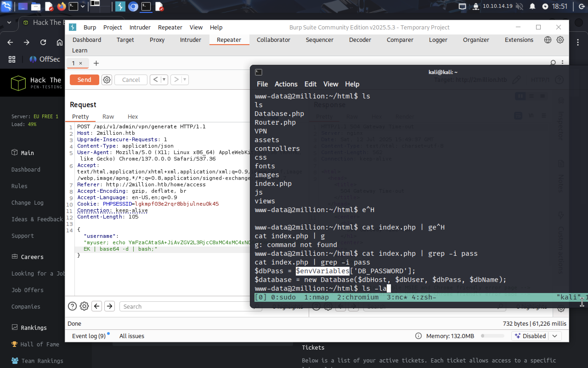Viewport: 588px width, 368px height.
Task: Open Burp settings gear in tab bar
Action: click(x=560, y=40)
